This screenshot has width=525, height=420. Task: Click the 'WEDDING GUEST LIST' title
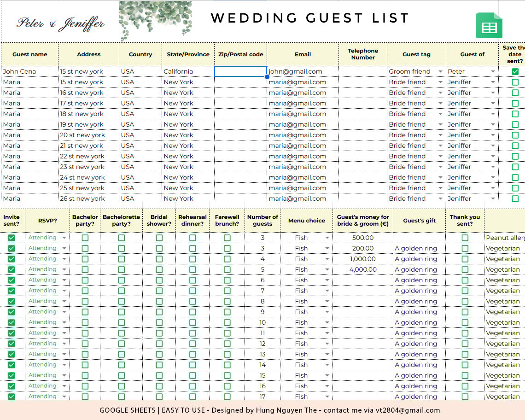tap(310, 18)
